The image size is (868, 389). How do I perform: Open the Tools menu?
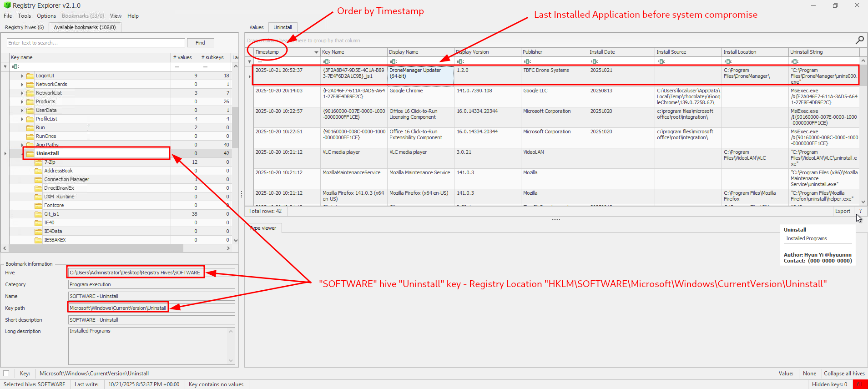25,16
